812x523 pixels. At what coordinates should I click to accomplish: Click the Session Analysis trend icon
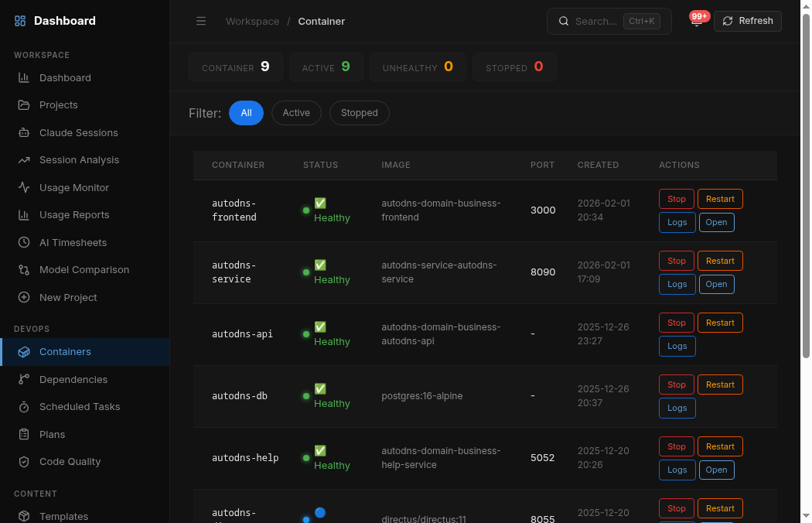tap(24, 160)
